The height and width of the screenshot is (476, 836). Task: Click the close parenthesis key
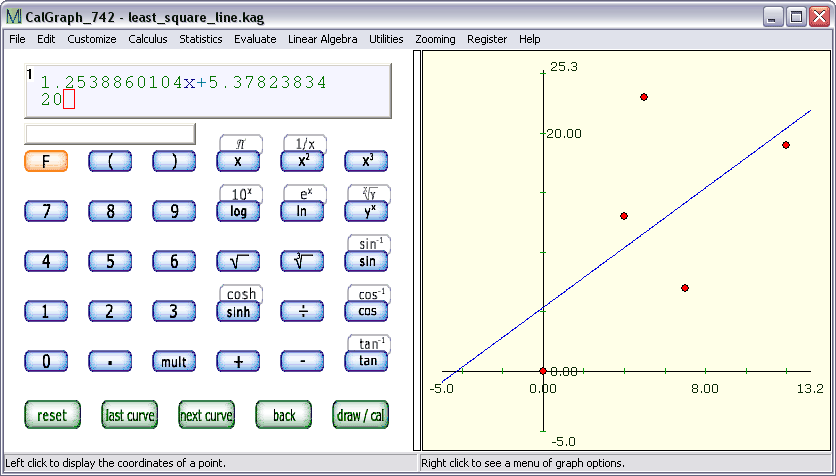[x=174, y=161]
